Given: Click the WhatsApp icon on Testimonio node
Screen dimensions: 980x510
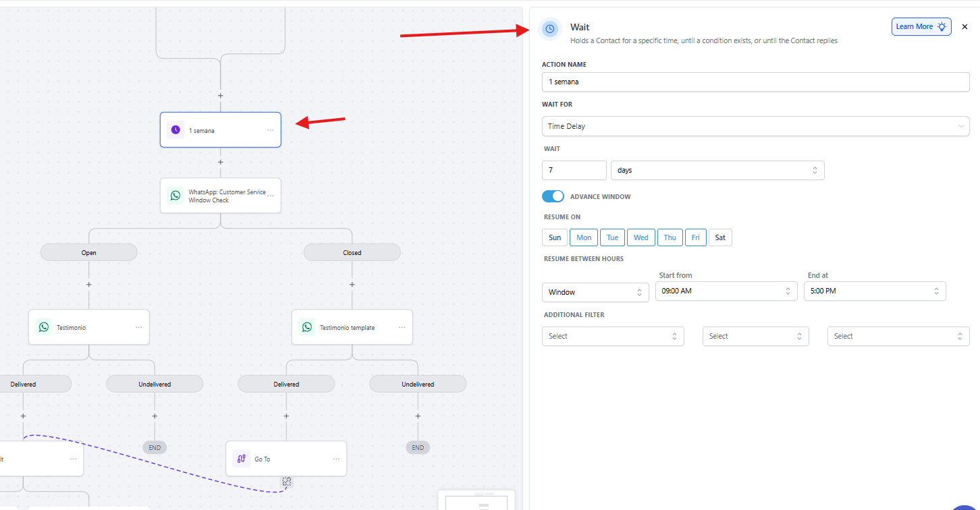Looking at the screenshot, I should [x=44, y=327].
